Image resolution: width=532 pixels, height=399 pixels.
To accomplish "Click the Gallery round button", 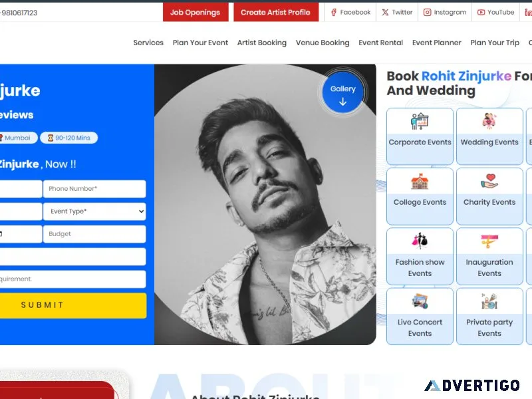I will (342, 92).
